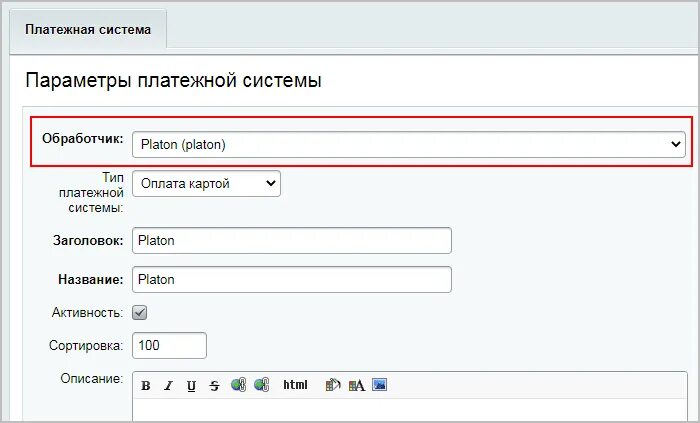Apply strikethrough formatting in the editor
700x423 pixels.
click(x=214, y=386)
